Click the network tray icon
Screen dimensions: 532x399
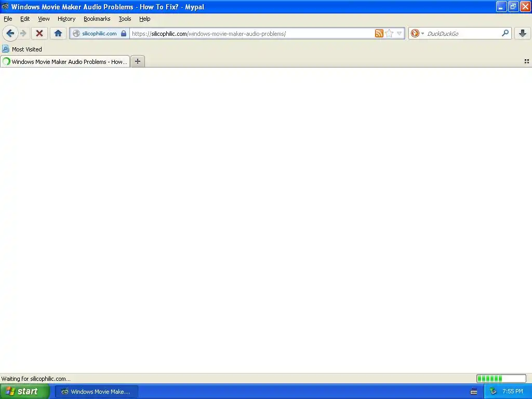click(493, 392)
